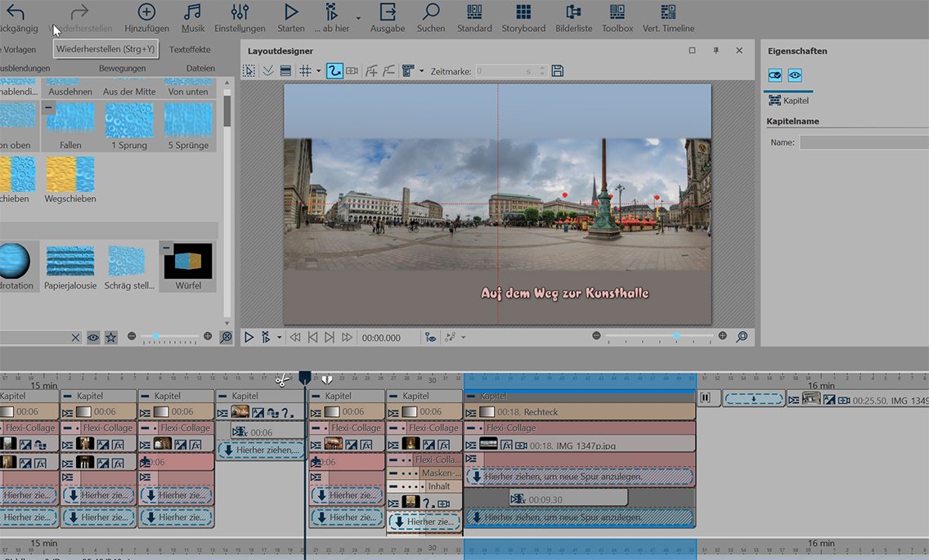Expand the 'ab hier' play dropdown arrow
The image size is (929, 560).
click(x=358, y=17)
